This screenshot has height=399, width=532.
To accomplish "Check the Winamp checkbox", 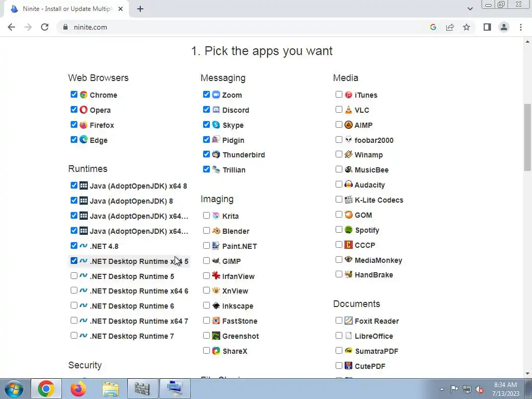I will pos(339,154).
